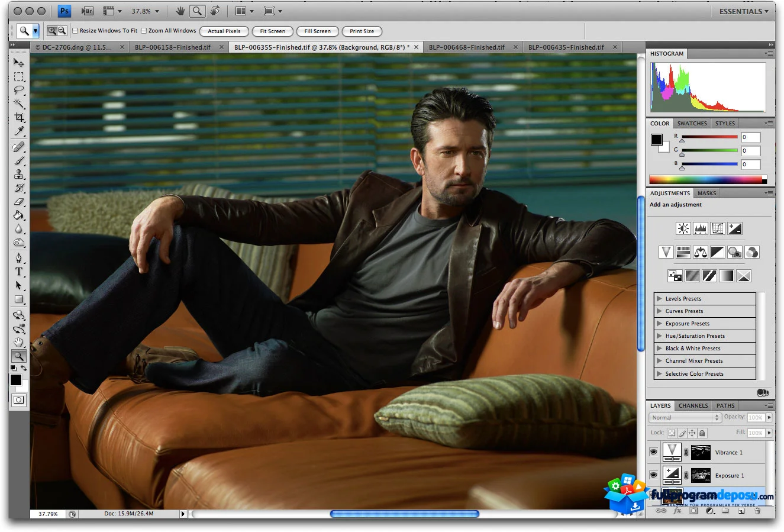Toggle lock transparent pixels in Layers panel

click(x=672, y=433)
